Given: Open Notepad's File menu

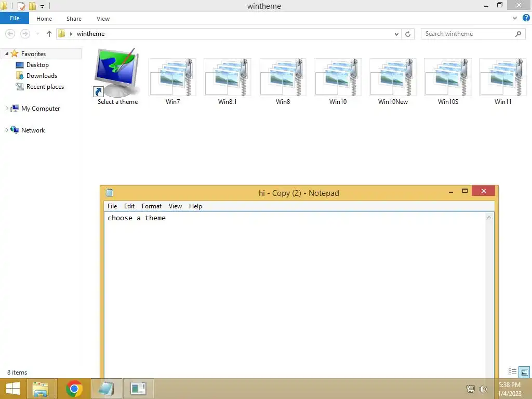Looking at the screenshot, I should pos(112,206).
